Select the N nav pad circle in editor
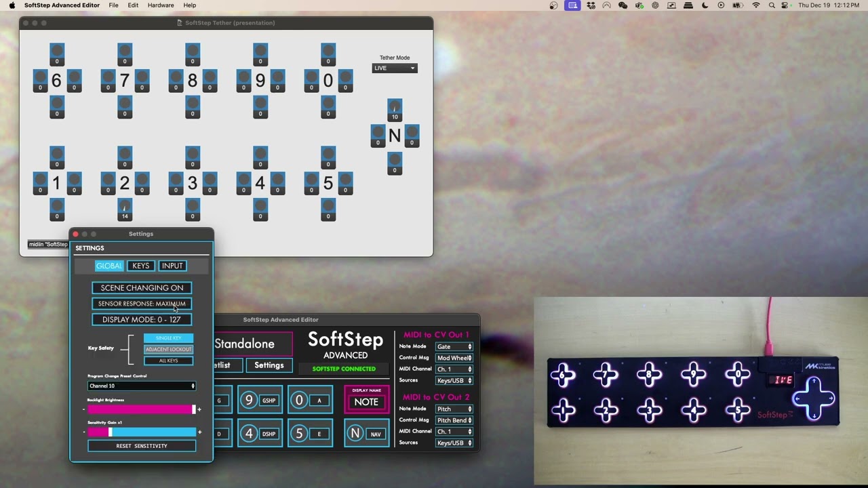This screenshot has width=868, height=488. (355, 434)
